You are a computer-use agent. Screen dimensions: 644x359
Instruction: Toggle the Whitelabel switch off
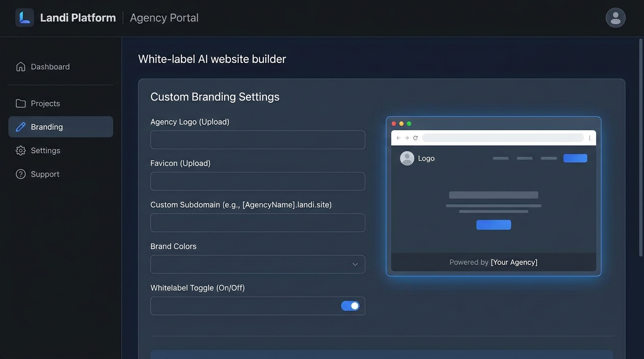(350, 306)
